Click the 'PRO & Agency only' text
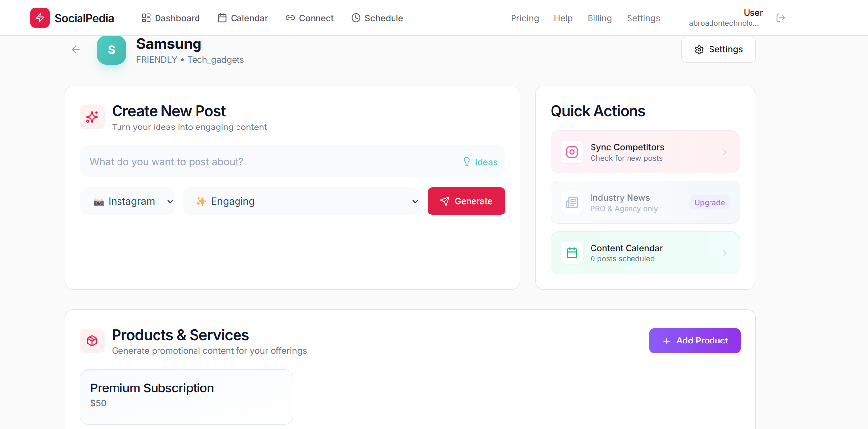Image resolution: width=868 pixels, height=429 pixels. tap(624, 209)
